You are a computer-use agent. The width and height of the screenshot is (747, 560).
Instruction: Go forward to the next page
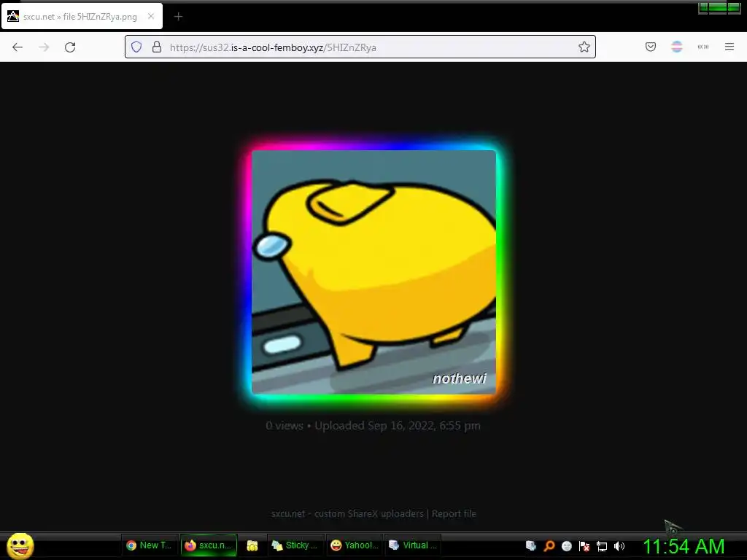point(44,47)
